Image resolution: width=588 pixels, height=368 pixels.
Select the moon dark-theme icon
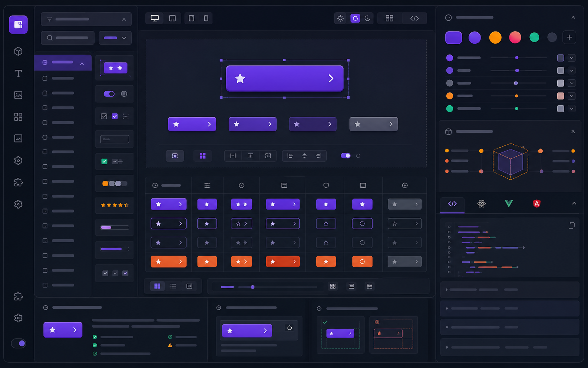[367, 18]
